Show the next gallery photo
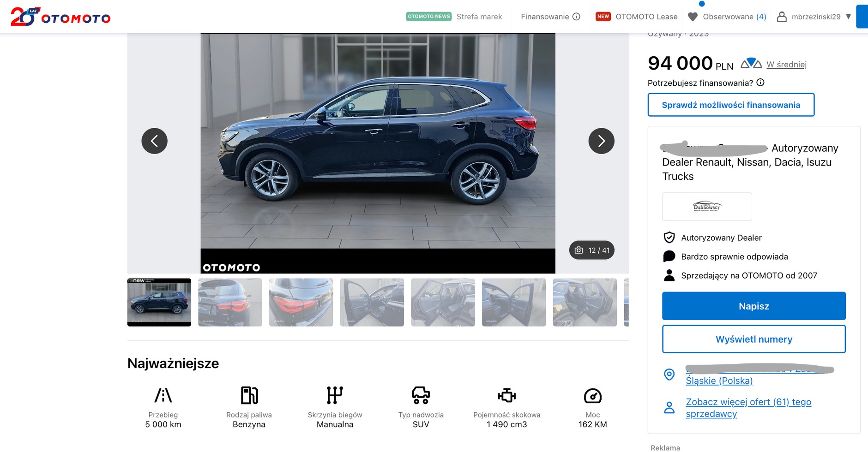The height and width of the screenshot is (452, 868). (x=601, y=141)
